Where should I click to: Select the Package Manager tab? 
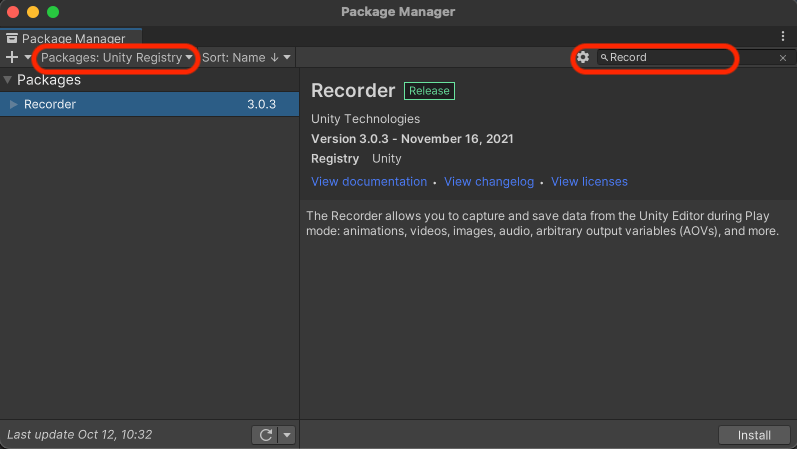tap(71, 38)
